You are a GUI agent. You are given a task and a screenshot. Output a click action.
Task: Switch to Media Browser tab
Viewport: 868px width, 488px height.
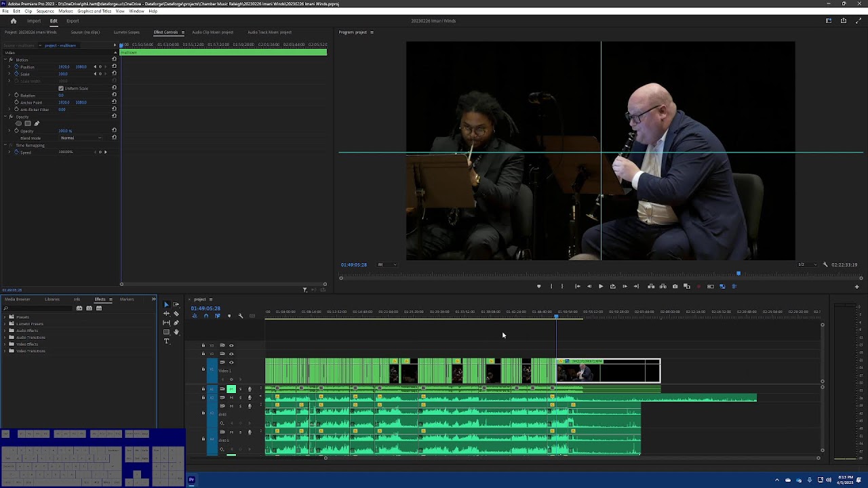[18, 299]
